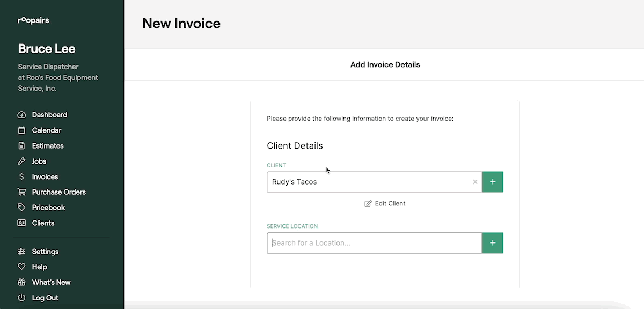Click the What's New gift icon
This screenshot has width=644, height=309.
21,283
